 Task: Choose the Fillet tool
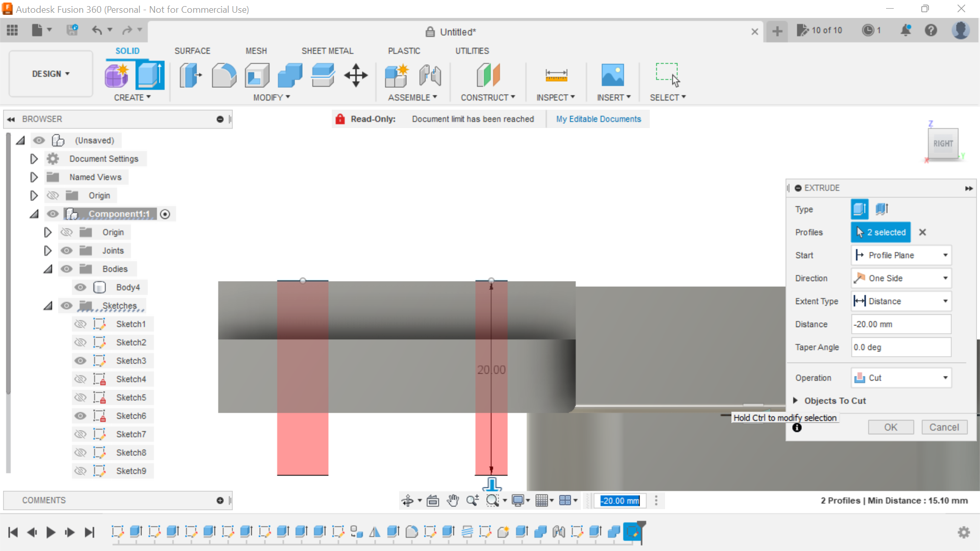224,76
